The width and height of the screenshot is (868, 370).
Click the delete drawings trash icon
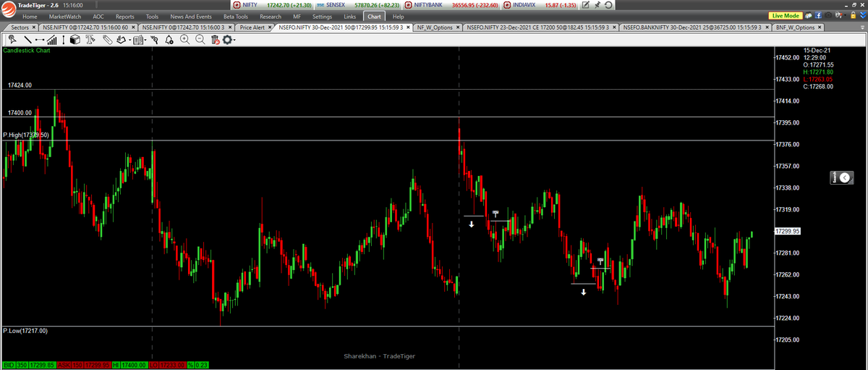tap(216, 40)
